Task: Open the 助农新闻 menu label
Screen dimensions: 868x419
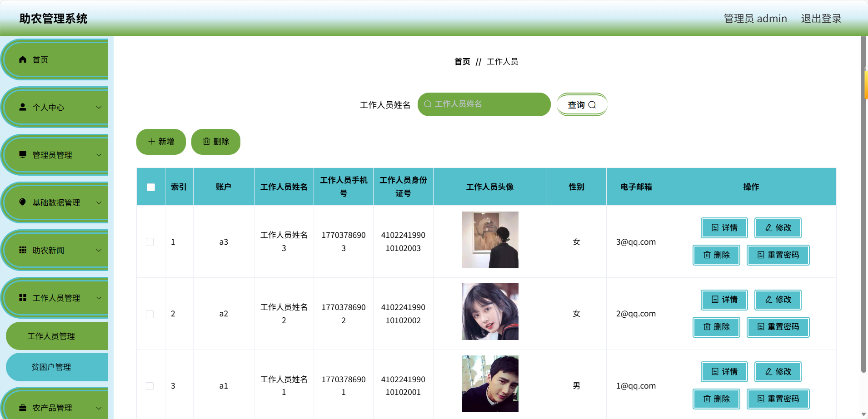Action: click(x=48, y=250)
